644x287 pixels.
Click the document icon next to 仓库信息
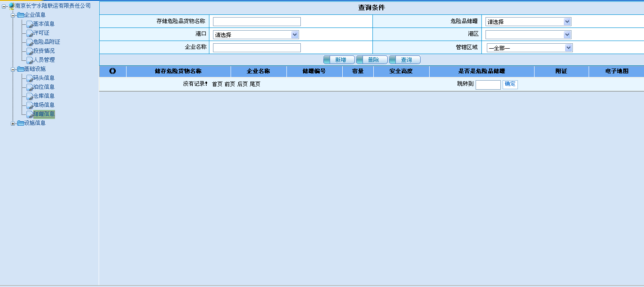(29, 96)
